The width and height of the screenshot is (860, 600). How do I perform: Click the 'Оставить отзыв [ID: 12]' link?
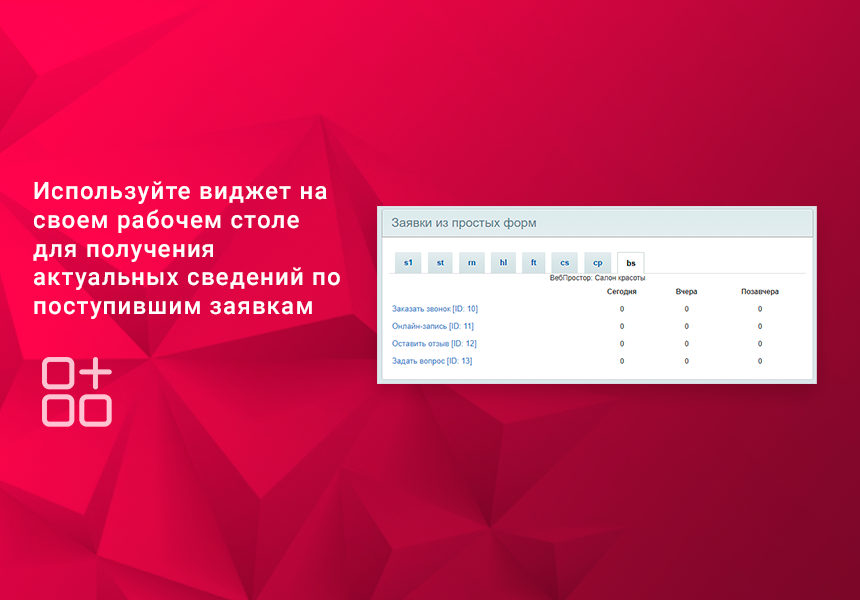tap(434, 343)
